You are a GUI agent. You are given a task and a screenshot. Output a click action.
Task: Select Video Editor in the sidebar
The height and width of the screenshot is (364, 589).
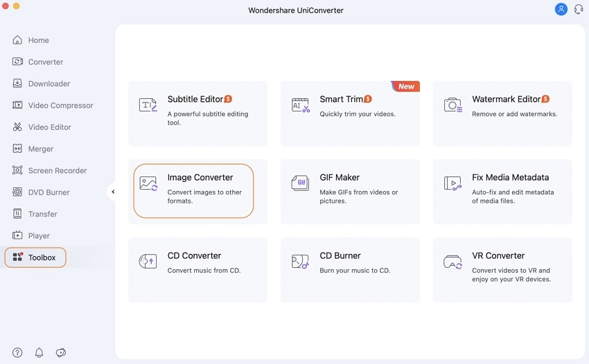click(x=50, y=127)
